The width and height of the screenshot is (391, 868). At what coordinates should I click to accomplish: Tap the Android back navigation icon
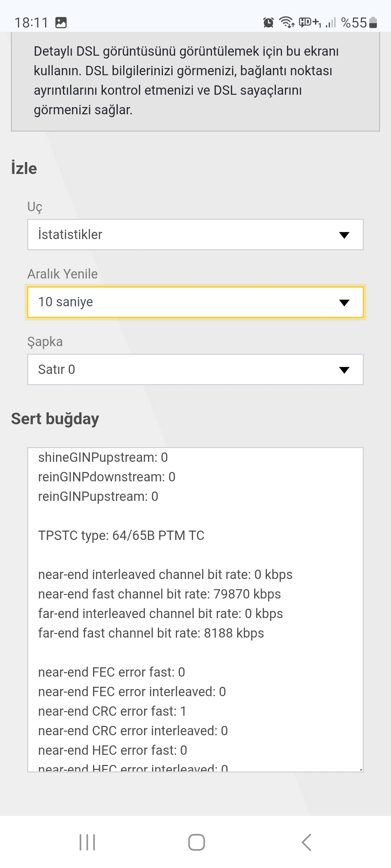tap(306, 842)
